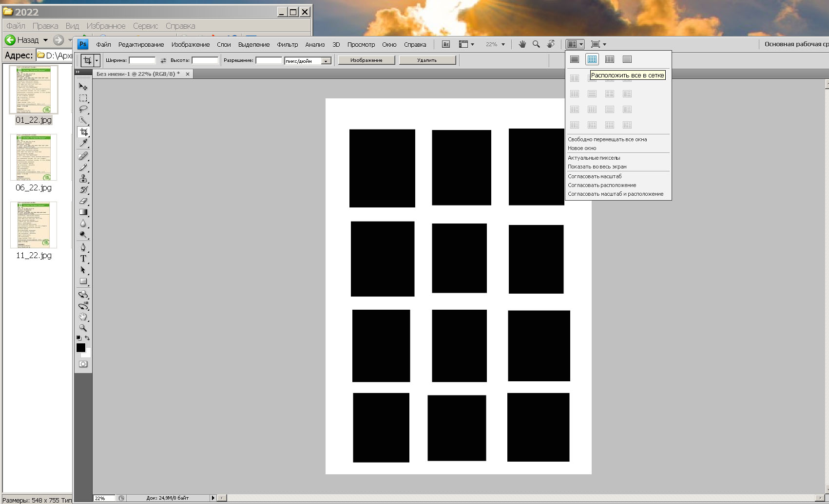Open the screen mode dropdown
Screen dimensions: 829x504
(598, 44)
